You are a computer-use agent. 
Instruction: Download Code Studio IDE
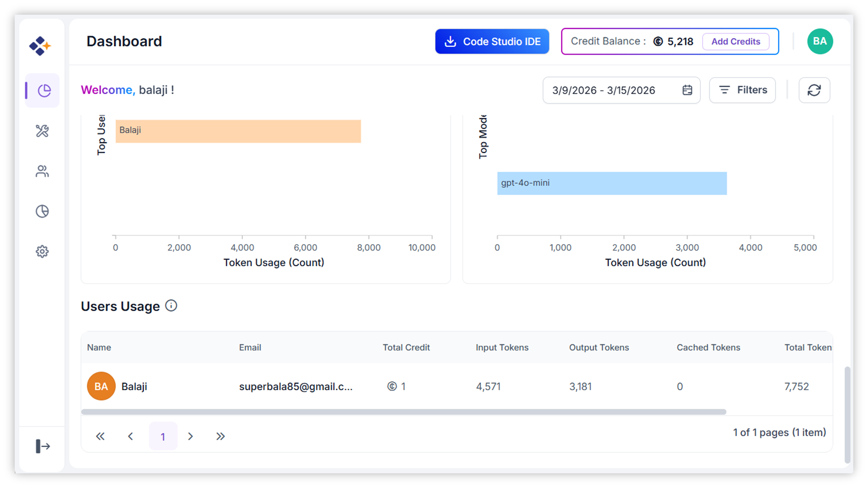[492, 41]
